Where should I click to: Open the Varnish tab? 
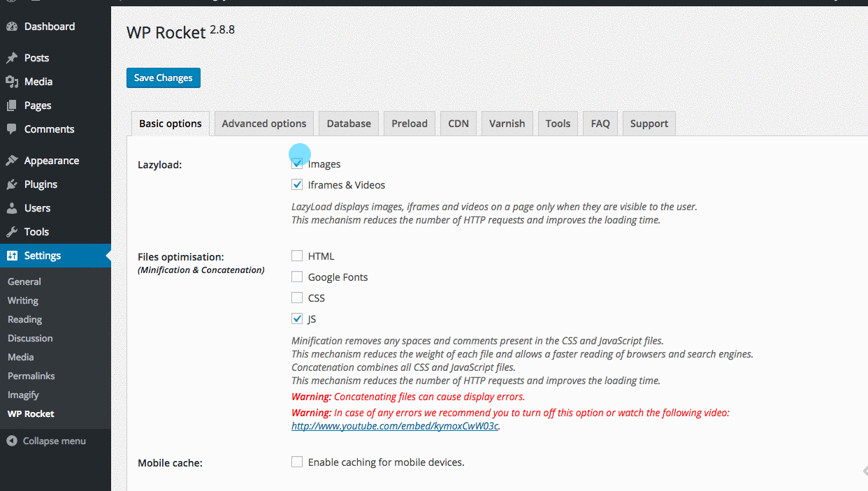click(x=507, y=124)
